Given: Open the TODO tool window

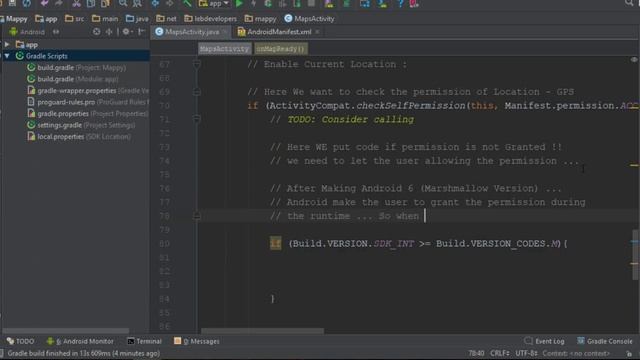Looking at the screenshot, I should pyautogui.click(x=20, y=341).
